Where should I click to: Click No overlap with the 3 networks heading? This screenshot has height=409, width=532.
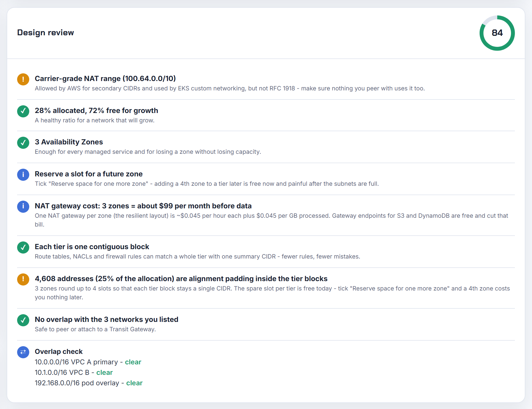pyautogui.click(x=107, y=319)
